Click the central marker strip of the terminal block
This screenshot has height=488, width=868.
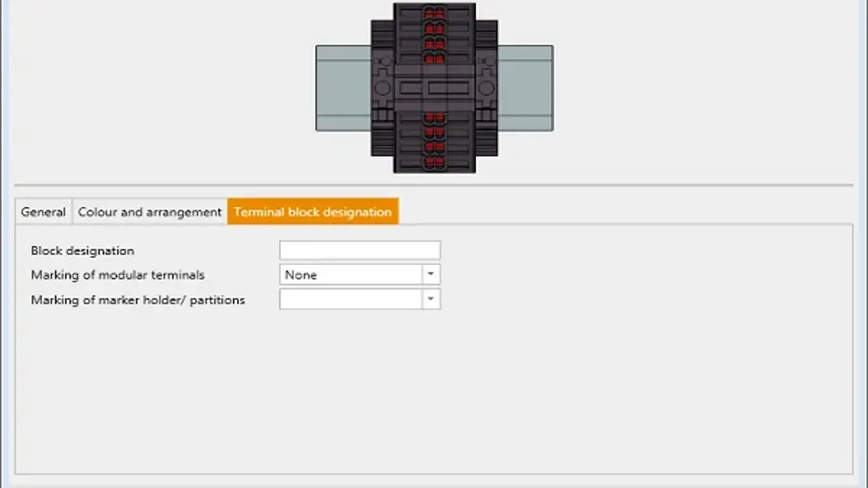tap(434, 88)
